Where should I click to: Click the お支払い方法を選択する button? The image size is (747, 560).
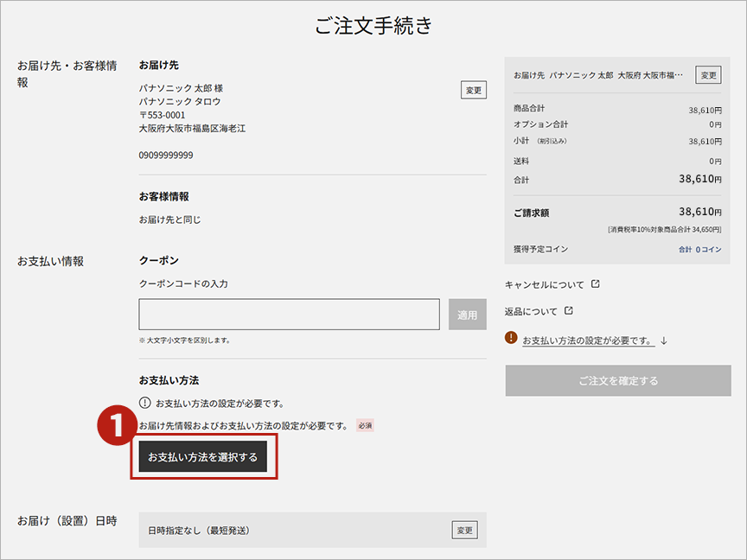tap(203, 457)
